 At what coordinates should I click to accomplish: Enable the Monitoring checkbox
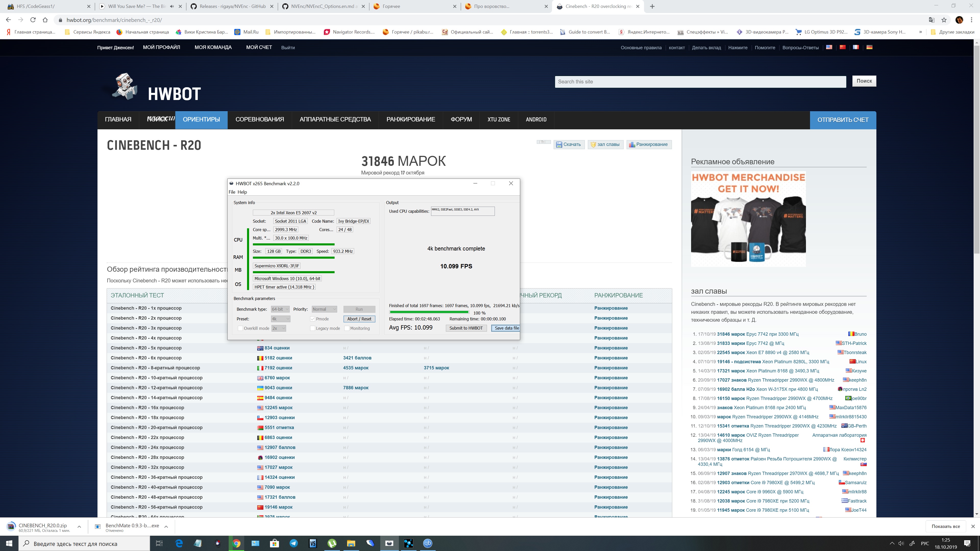click(x=347, y=328)
